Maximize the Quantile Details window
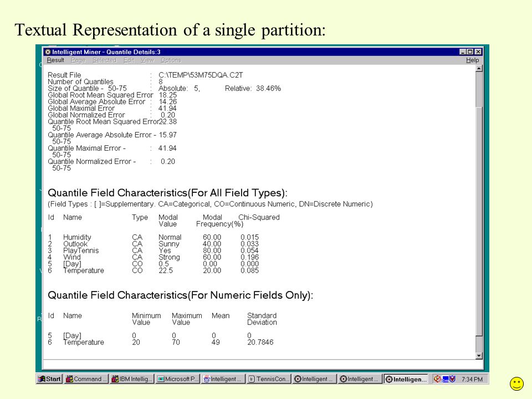This screenshot has width=532, height=399. 470,52
